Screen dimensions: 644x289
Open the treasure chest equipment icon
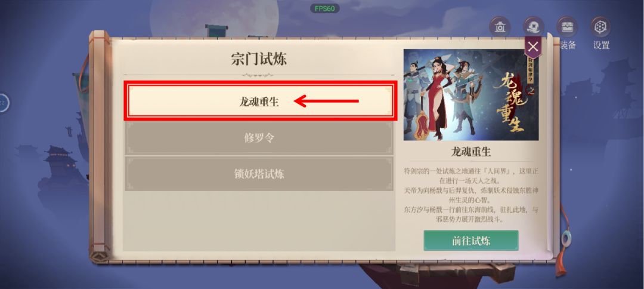pos(567,27)
